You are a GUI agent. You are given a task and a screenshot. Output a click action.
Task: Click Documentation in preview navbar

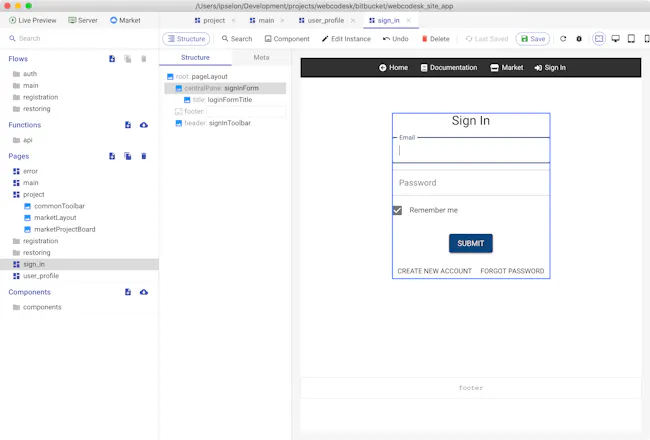[x=449, y=68]
